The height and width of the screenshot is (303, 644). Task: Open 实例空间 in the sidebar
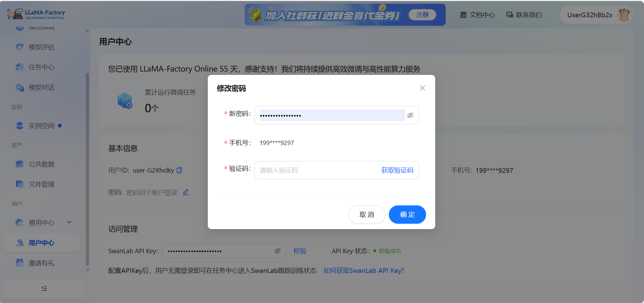41,126
